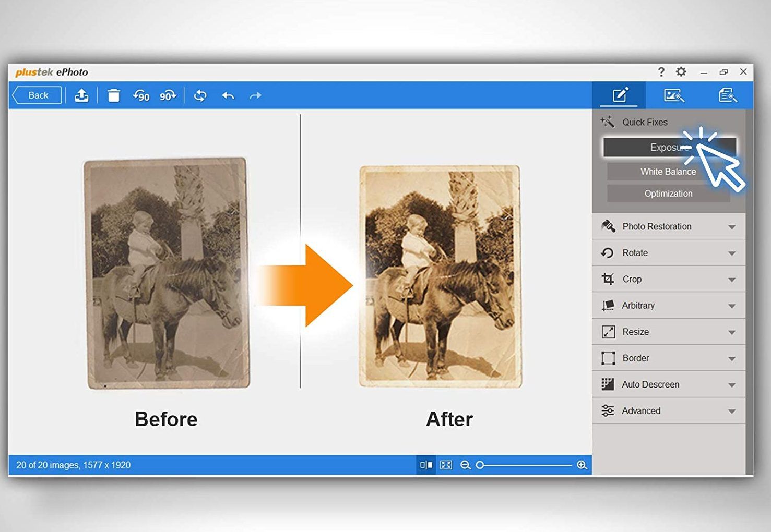
Task: Click the zoom slider handle
Action: 480,465
